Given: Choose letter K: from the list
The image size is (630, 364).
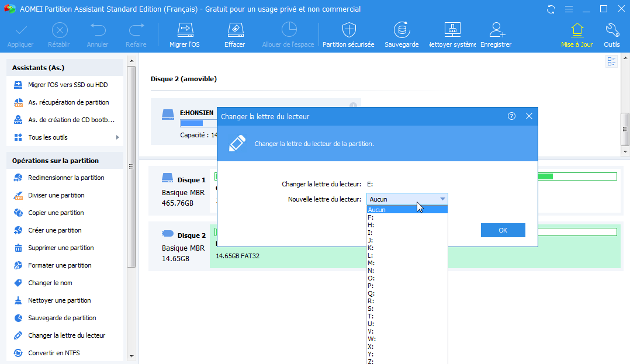Looking at the screenshot, I should coord(407,248).
